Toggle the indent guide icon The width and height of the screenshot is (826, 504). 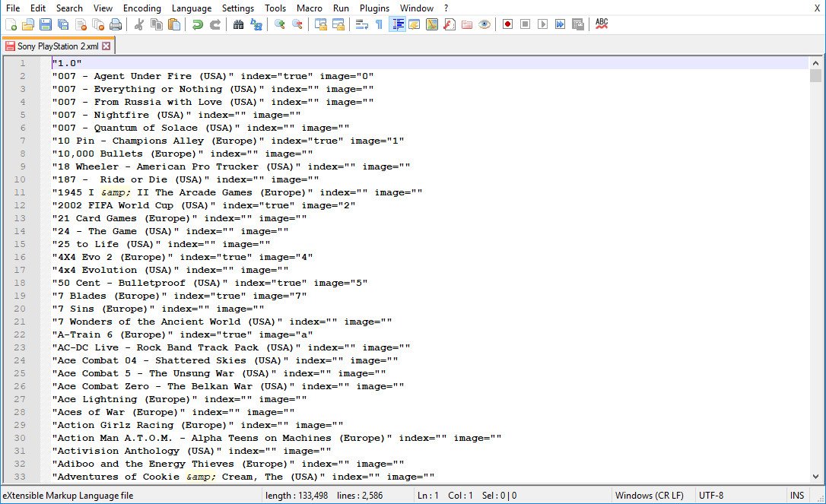coord(397,24)
